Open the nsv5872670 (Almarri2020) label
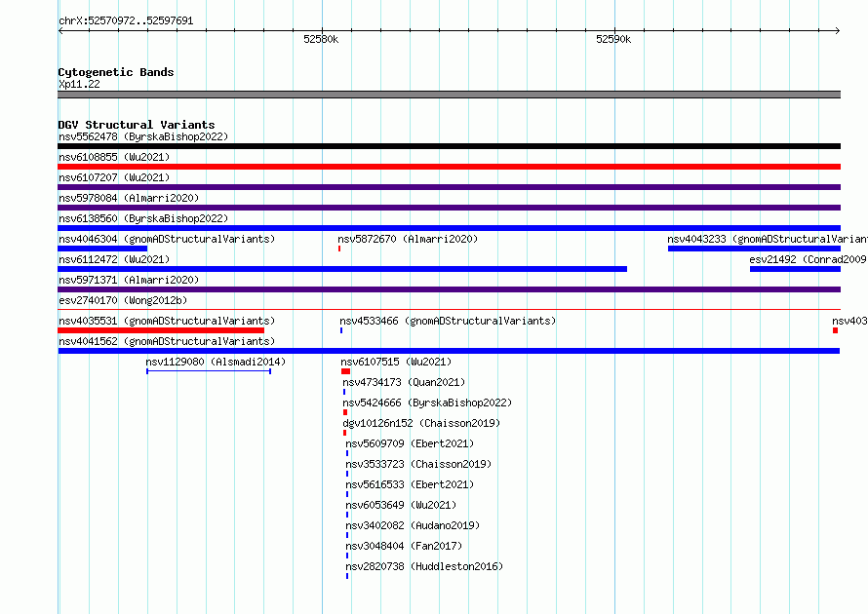The height and width of the screenshot is (614, 868). tap(408, 239)
